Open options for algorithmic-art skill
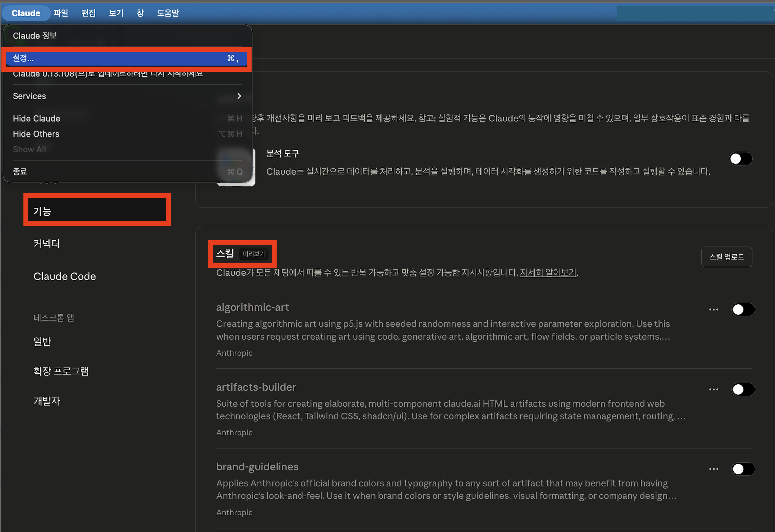The image size is (775, 532). coord(713,309)
